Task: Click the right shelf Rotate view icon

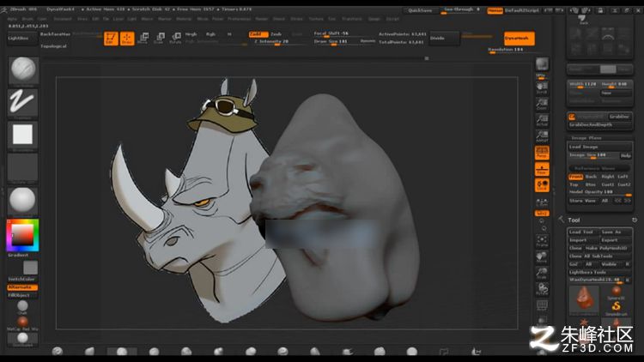Action: pos(542,289)
